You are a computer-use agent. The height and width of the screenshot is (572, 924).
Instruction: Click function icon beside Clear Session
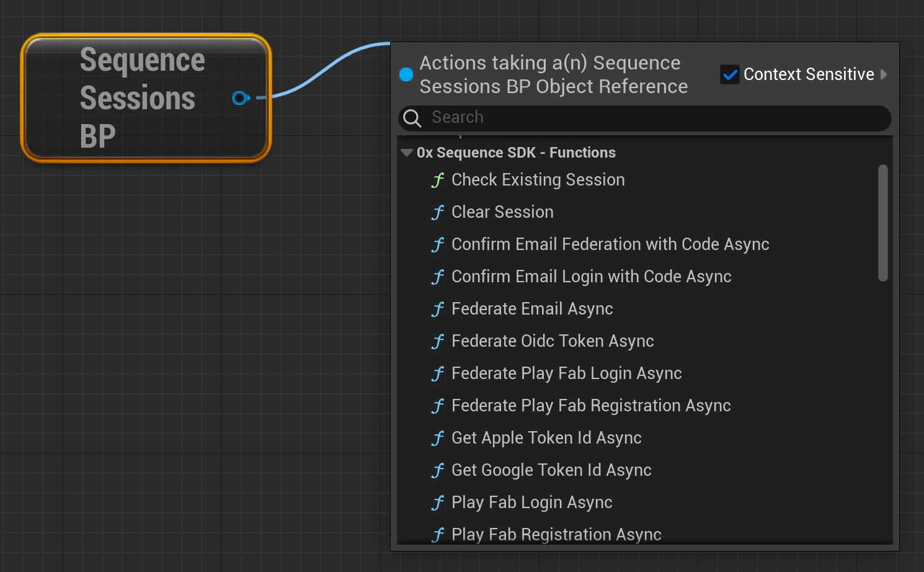pos(438,212)
